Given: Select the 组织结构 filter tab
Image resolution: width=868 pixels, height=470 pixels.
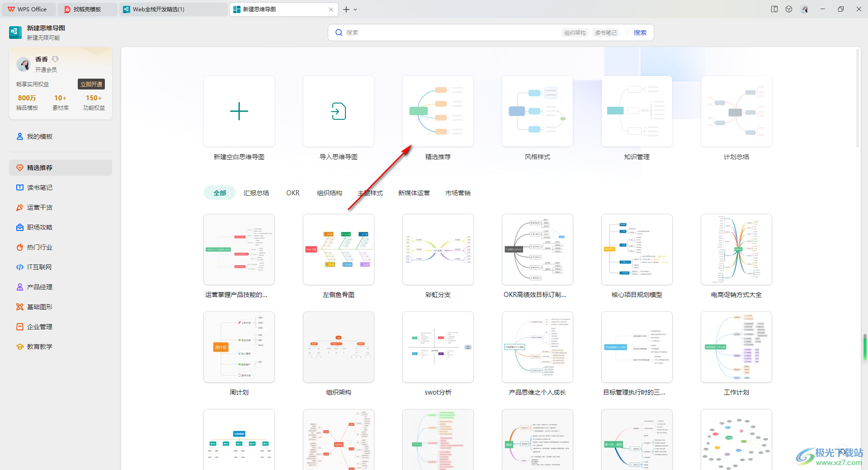Looking at the screenshot, I should (330, 193).
